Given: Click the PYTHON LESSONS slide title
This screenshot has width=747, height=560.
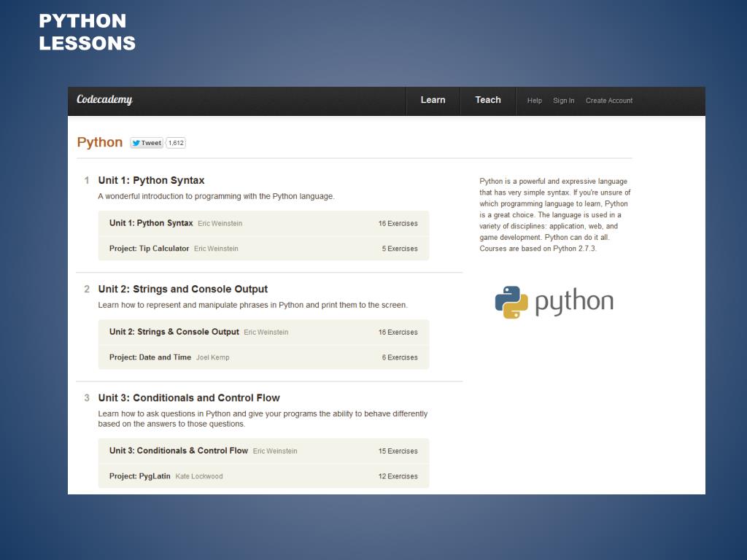Looking at the screenshot, I should pyautogui.click(x=88, y=32).
